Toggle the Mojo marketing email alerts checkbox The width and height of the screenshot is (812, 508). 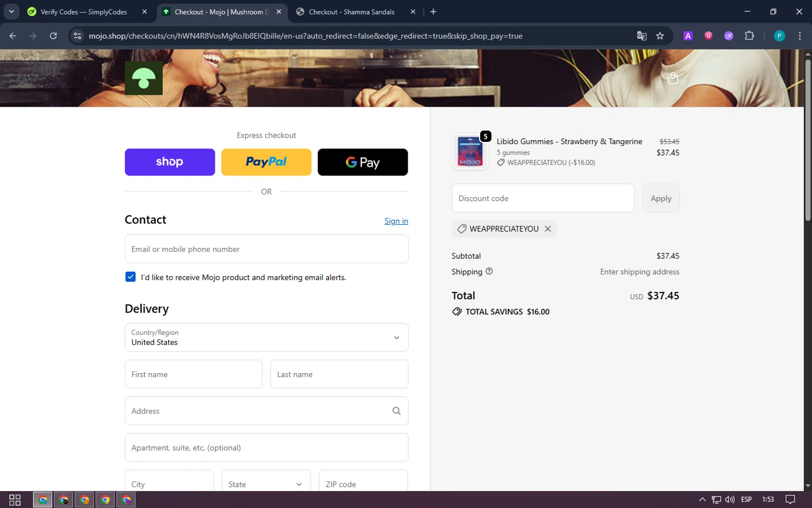coord(130,277)
